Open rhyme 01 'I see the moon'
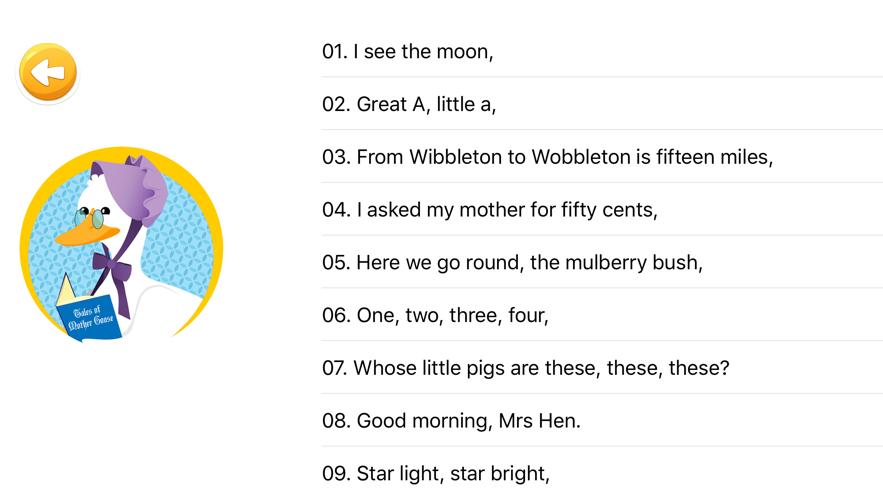This screenshot has height=497, width=883. point(407,51)
